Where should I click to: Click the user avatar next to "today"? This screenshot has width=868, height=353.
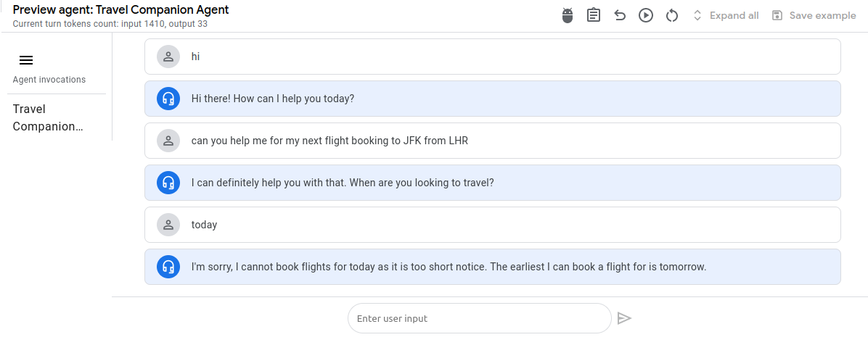tap(168, 225)
